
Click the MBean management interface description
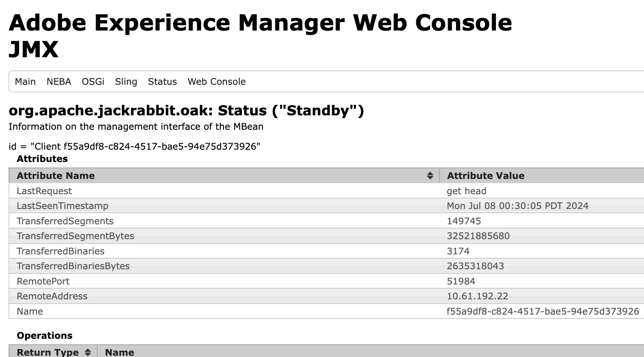136,126
